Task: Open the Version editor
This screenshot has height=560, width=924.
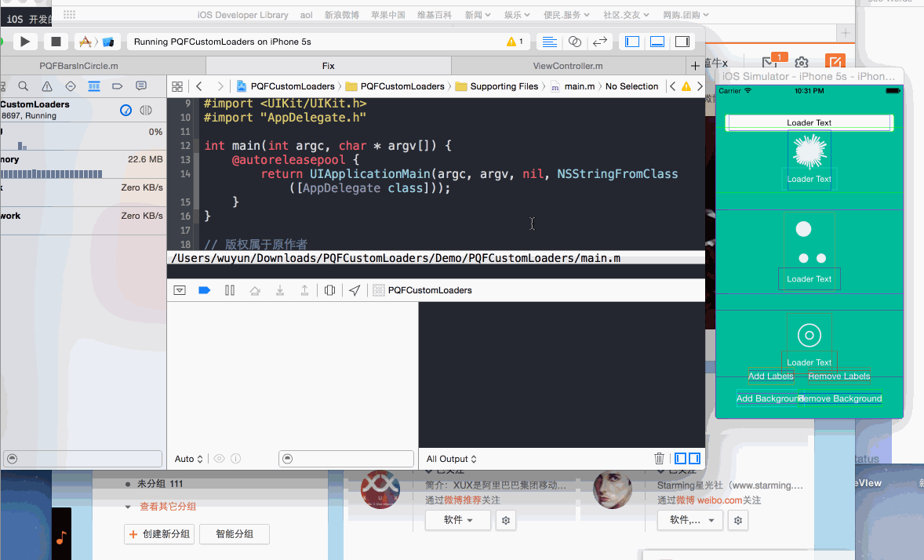Action: point(600,42)
